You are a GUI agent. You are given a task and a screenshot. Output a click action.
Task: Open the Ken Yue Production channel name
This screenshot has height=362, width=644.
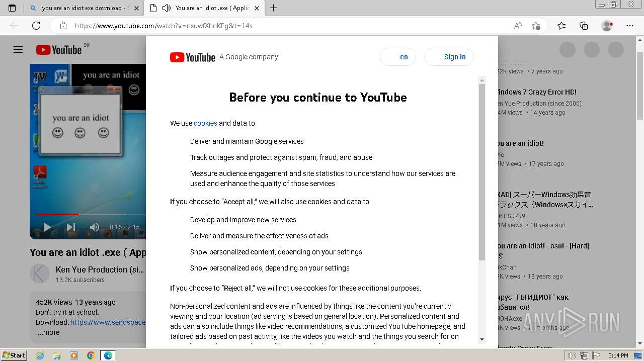click(100, 269)
